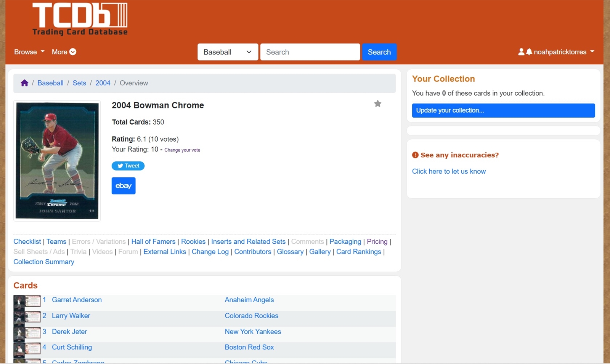The height and width of the screenshot is (364, 610).
Task: Click the See any inaccuracies? heading
Action: pos(459,155)
